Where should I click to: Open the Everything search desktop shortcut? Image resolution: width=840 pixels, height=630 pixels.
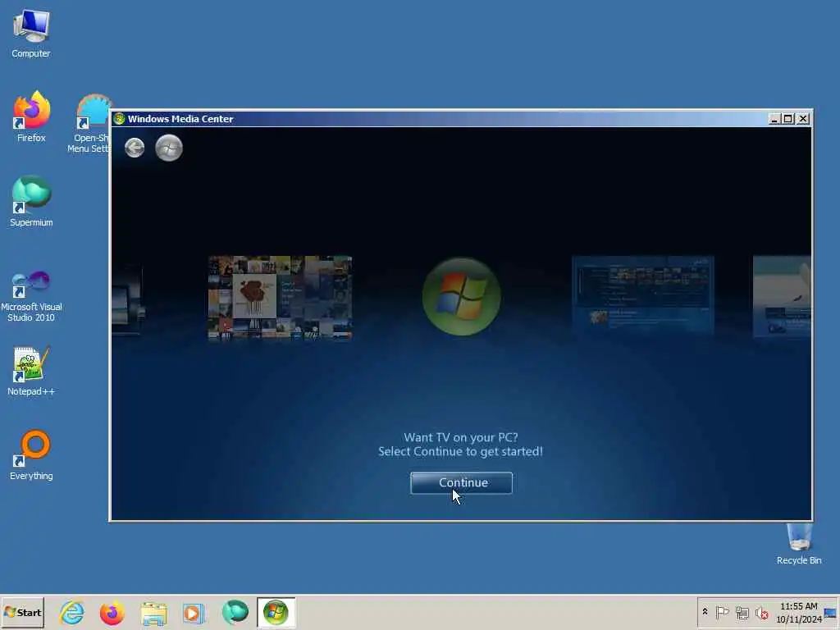click(31, 454)
